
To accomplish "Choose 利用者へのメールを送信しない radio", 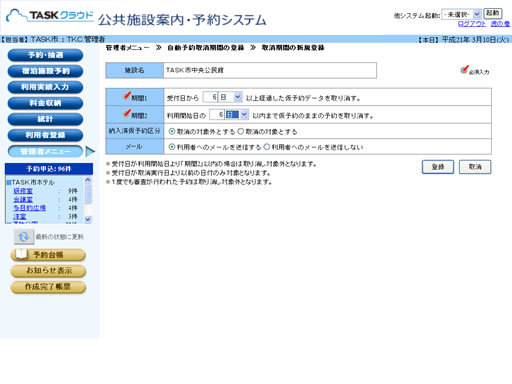I will [267, 147].
